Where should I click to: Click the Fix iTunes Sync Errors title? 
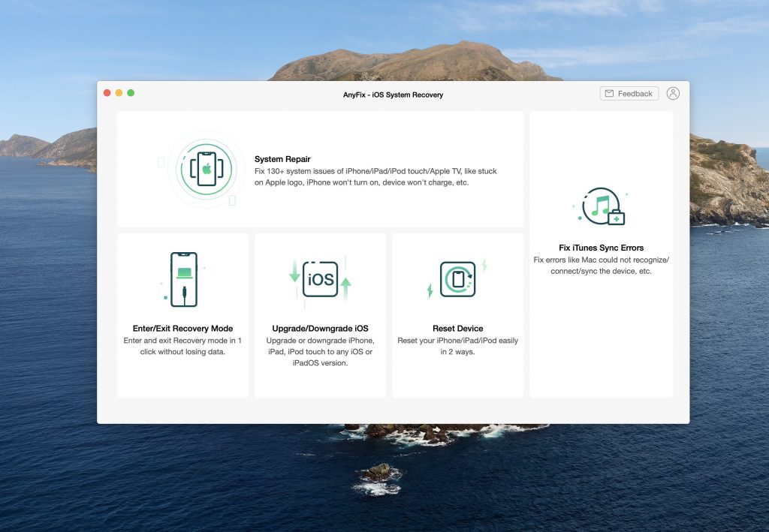[x=602, y=248]
